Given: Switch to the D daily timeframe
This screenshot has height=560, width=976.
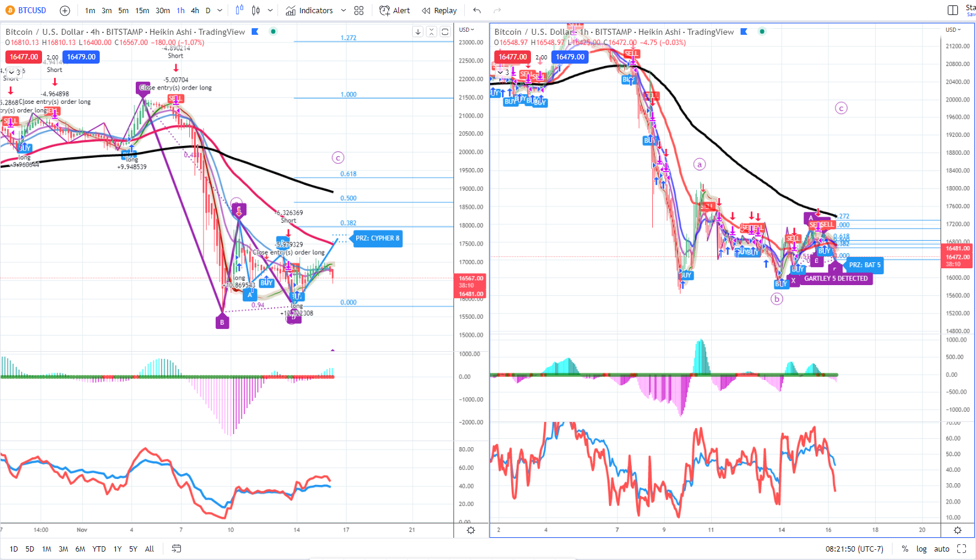Looking at the screenshot, I should coord(208,10).
